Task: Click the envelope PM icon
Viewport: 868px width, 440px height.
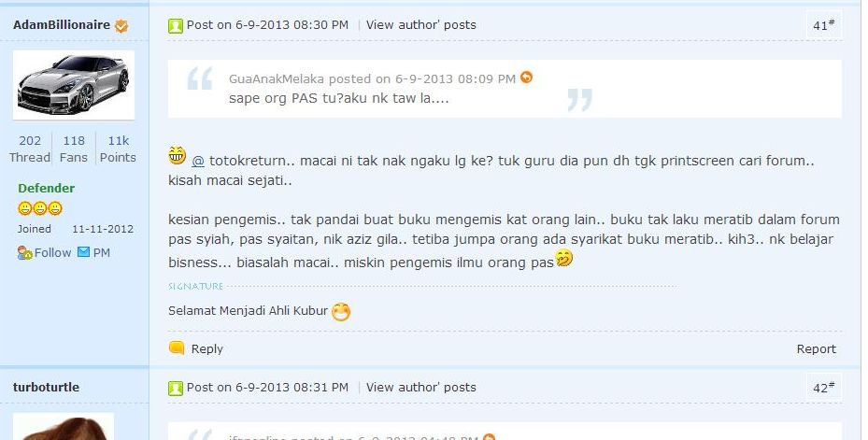Action: 83,252
